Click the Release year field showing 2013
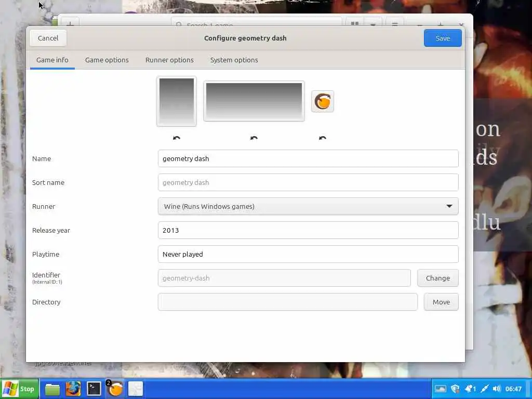The height and width of the screenshot is (399, 532). click(308, 230)
